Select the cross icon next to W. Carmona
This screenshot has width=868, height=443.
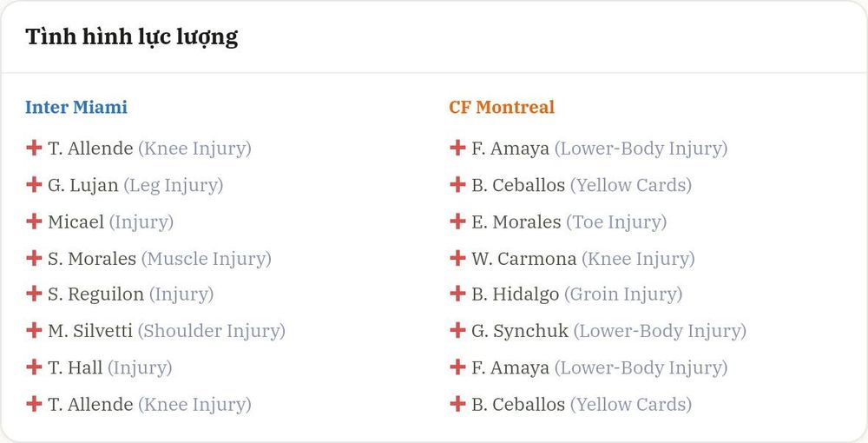457,257
